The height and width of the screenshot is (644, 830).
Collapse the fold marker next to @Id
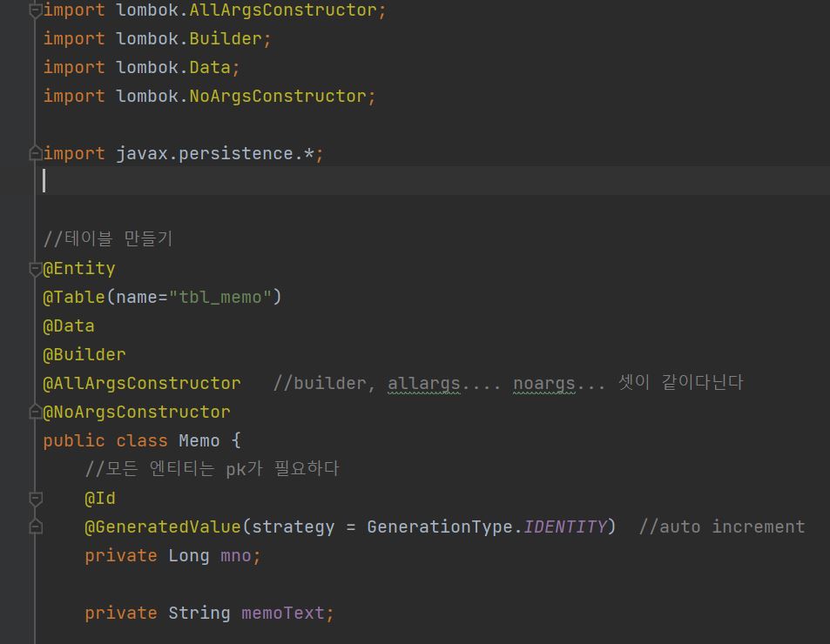(x=36, y=498)
